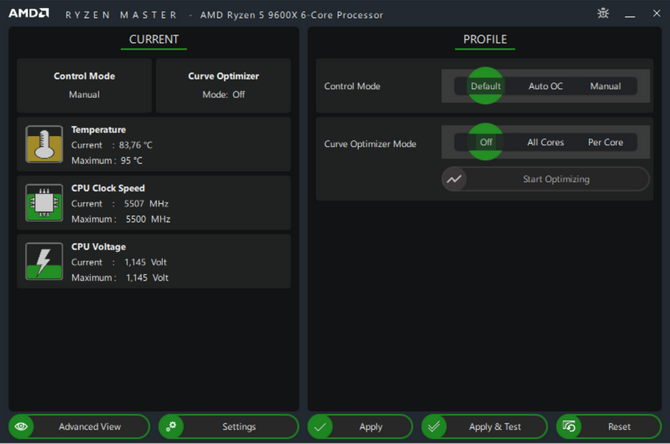Set Curve Optimizer Mode to Off
Screen dimensions: 670x444
click(485, 142)
